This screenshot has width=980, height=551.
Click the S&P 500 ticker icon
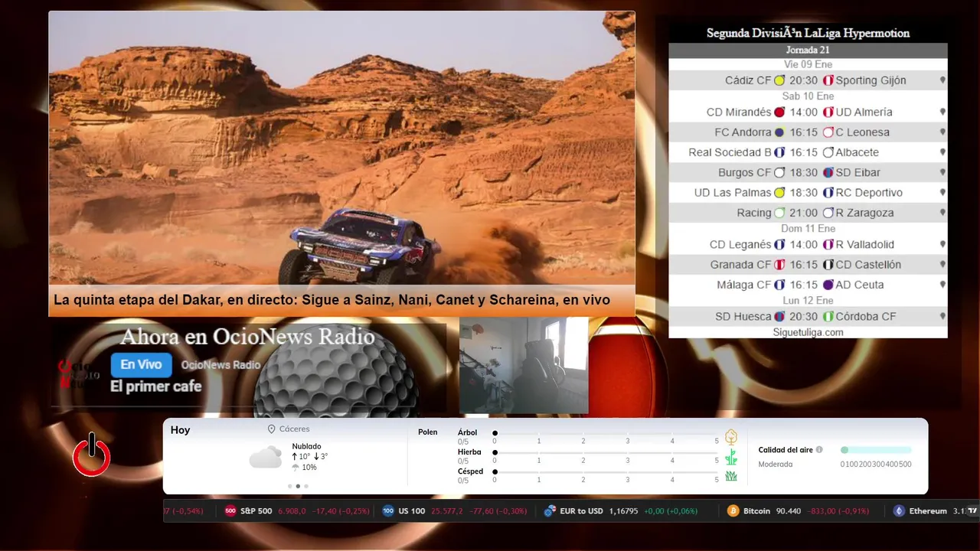230,511
